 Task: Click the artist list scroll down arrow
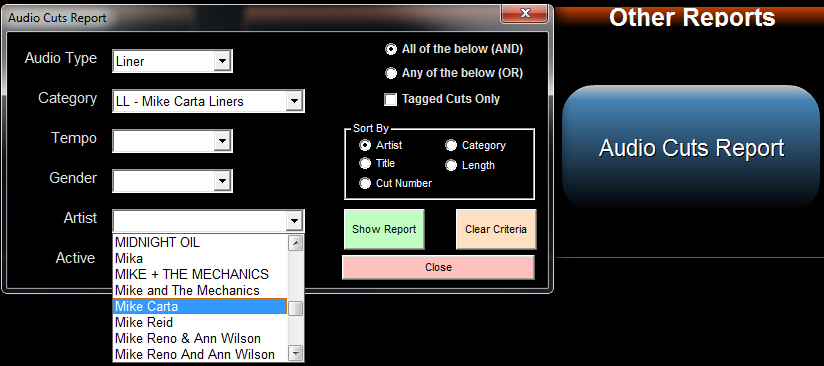296,353
